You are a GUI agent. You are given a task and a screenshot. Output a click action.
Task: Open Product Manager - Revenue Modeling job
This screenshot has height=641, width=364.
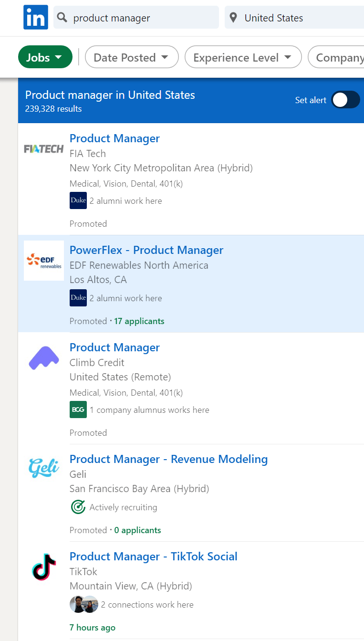coord(169,459)
